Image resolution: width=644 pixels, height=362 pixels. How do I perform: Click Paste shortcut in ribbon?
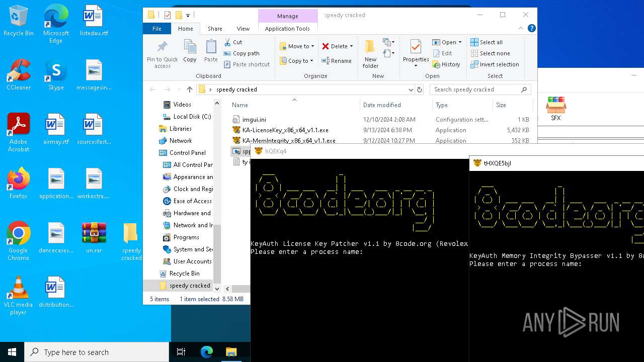(247, 64)
